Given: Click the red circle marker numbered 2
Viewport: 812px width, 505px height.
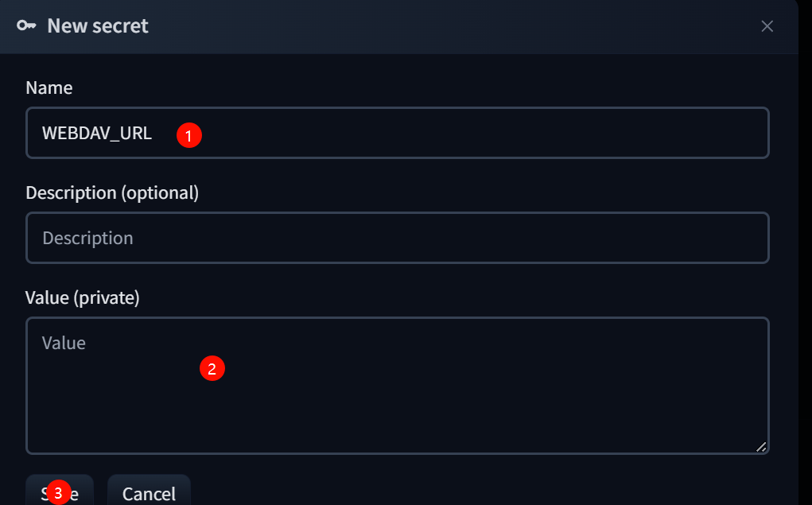Looking at the screenshot, I should coord(212,368).
